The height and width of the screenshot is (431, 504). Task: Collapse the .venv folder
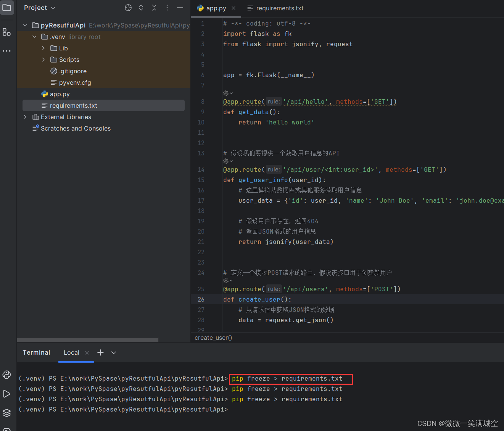pyautogui.click(x=34, y=37)
